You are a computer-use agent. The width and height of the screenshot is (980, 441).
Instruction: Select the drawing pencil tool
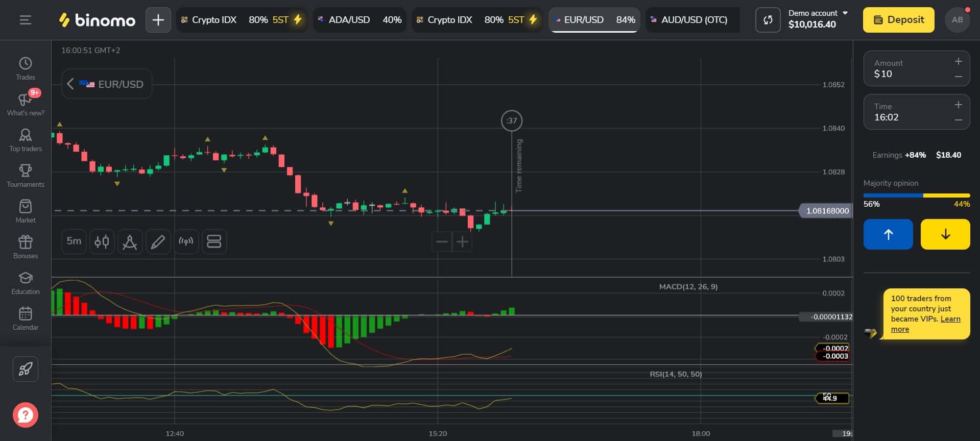point(158,241)
